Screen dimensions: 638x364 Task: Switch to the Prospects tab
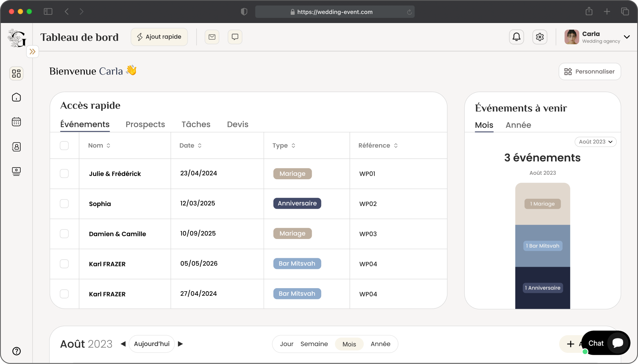pyautogui.click(x=145, y=124)
